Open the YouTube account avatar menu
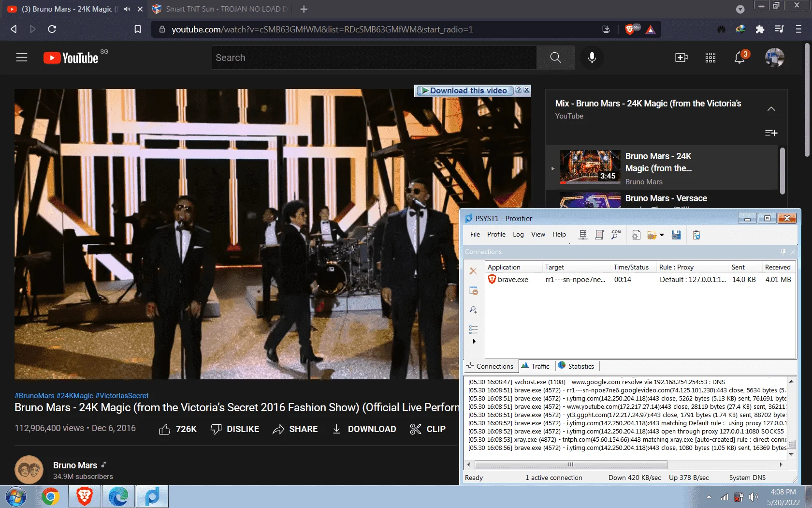812x508 pixels. pyautogui.click(x=774, y=58)
